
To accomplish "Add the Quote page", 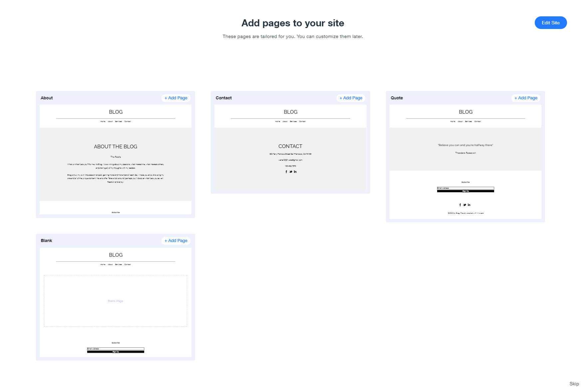I will pos(525,98).
